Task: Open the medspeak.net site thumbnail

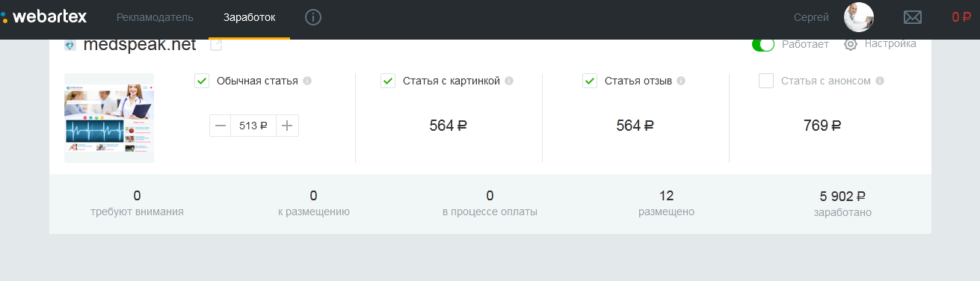Action: point(109,118)
